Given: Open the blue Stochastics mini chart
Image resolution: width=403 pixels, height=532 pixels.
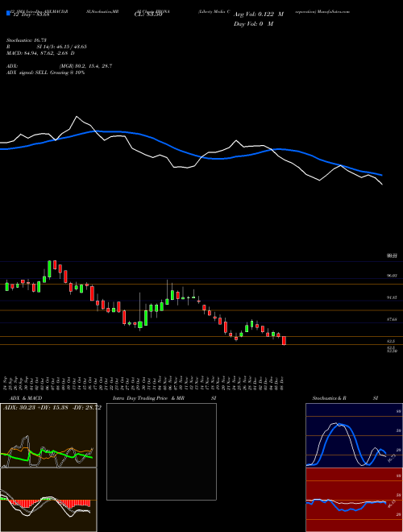Looking at the screenshot, I should pos(354,435).
